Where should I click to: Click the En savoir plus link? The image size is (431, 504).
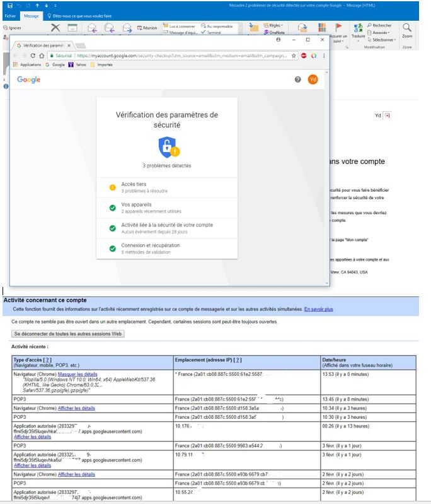point(318,309)
